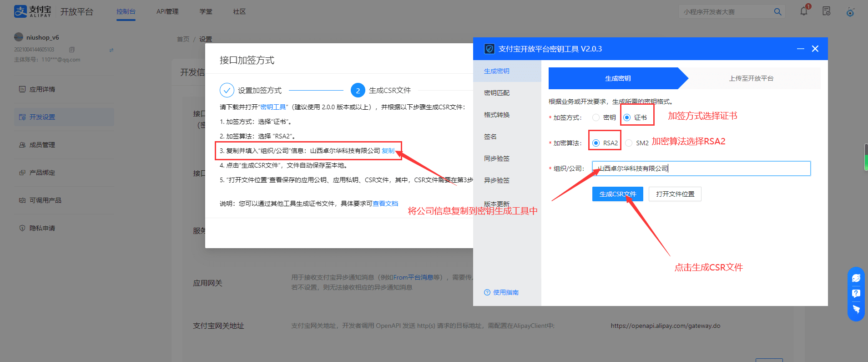Screen dimensions: 868x362
Task: Click the 复制 link beside company name
Action: click(x=388, y=151)
